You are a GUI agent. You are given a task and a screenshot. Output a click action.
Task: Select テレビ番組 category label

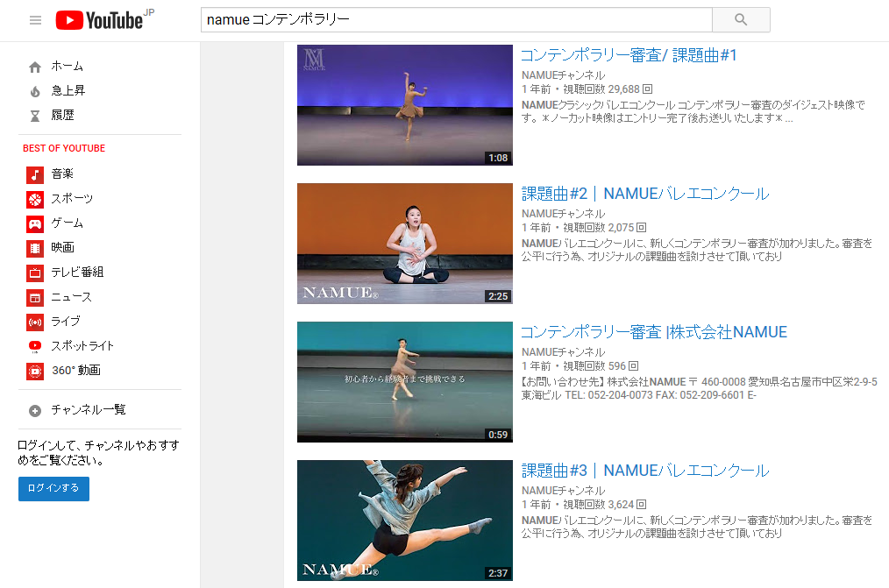(x=77, y=272)
